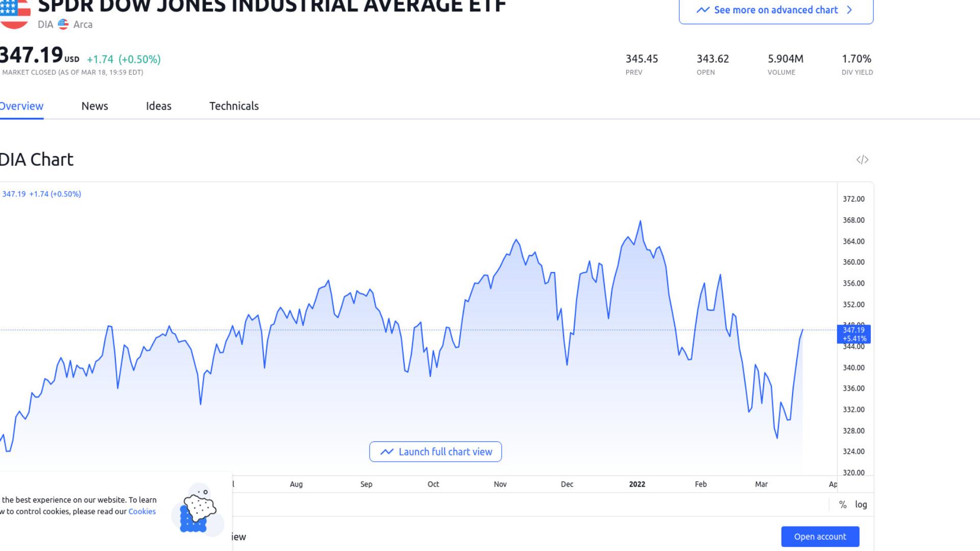Screen dimensions: 980x551
Task: Open the Overview tab
Action: 21,106
